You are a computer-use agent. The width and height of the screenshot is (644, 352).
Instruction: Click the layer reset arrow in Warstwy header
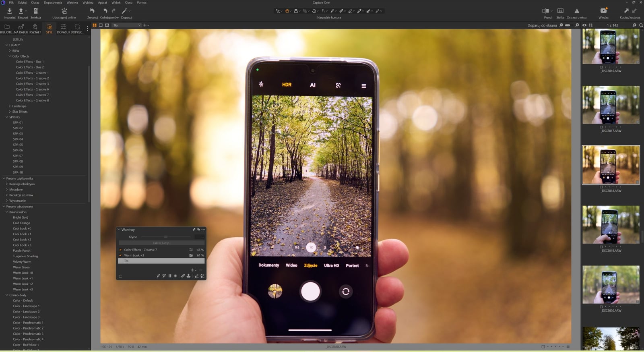pos(198,230)
